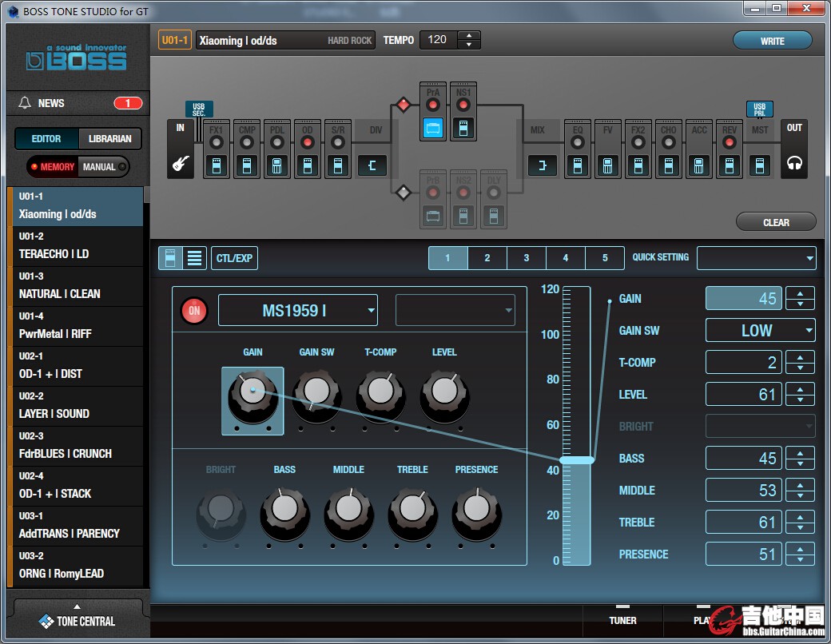The height and width of the screenshot is (644, 831).
Task: Select the ACC accel block
Action: coord(699,149)
